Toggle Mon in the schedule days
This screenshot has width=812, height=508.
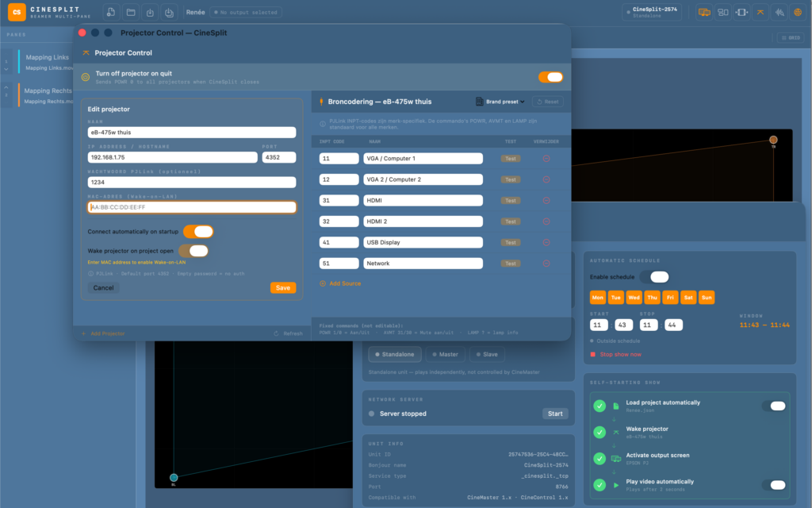598,298
